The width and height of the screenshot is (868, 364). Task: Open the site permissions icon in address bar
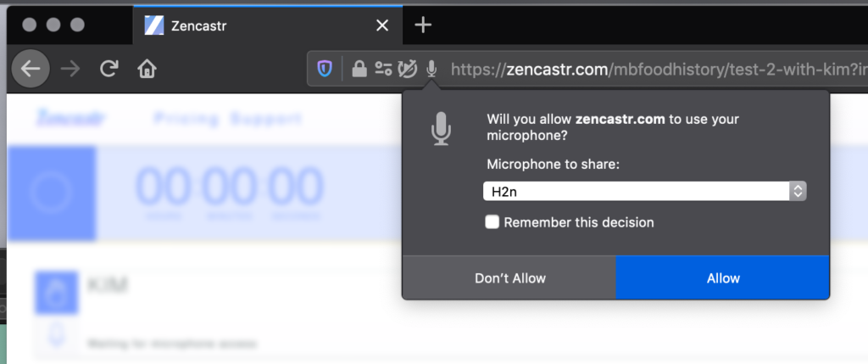383,69
